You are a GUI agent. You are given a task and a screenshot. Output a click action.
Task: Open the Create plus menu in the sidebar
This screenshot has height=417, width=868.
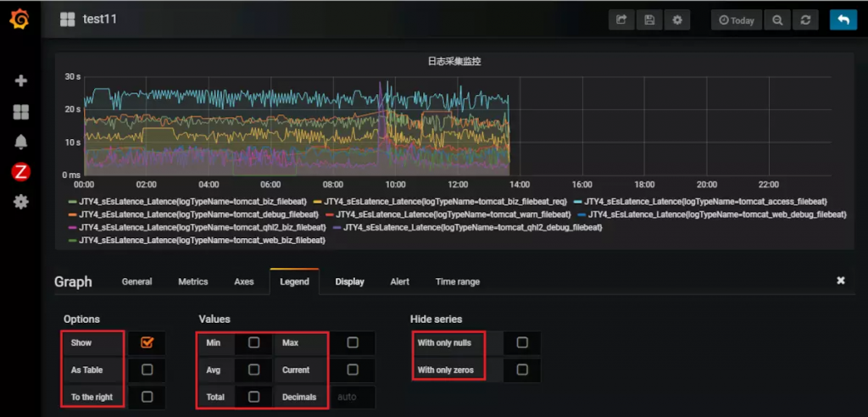pyautogui.click(x=20, y=81)
